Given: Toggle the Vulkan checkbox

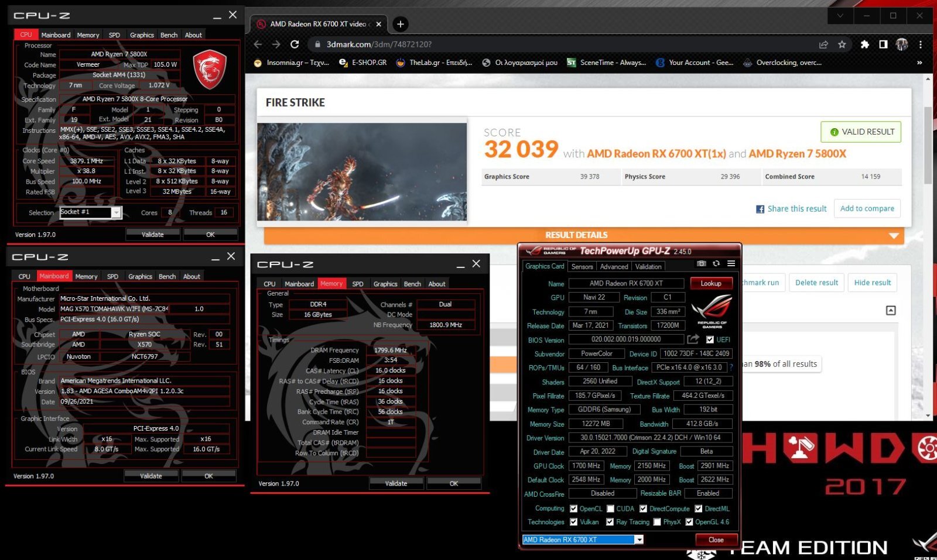Looking at the screenshot, I should point(573,522).
